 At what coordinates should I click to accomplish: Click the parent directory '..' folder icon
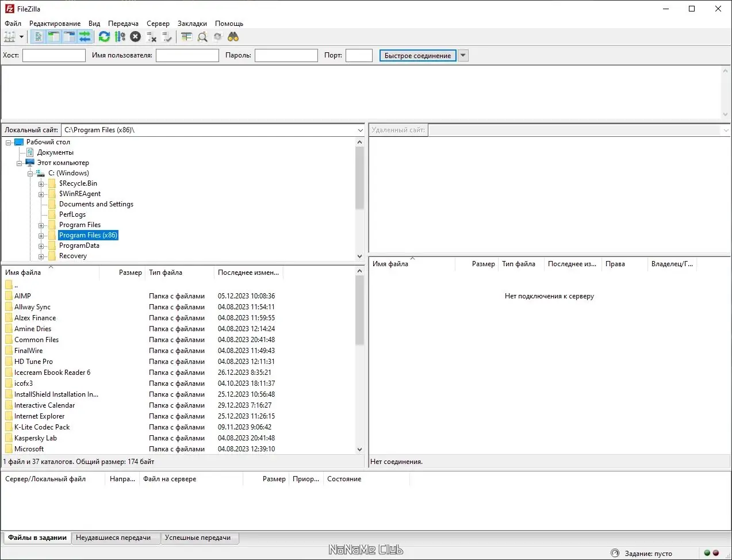tap(9, 285)
